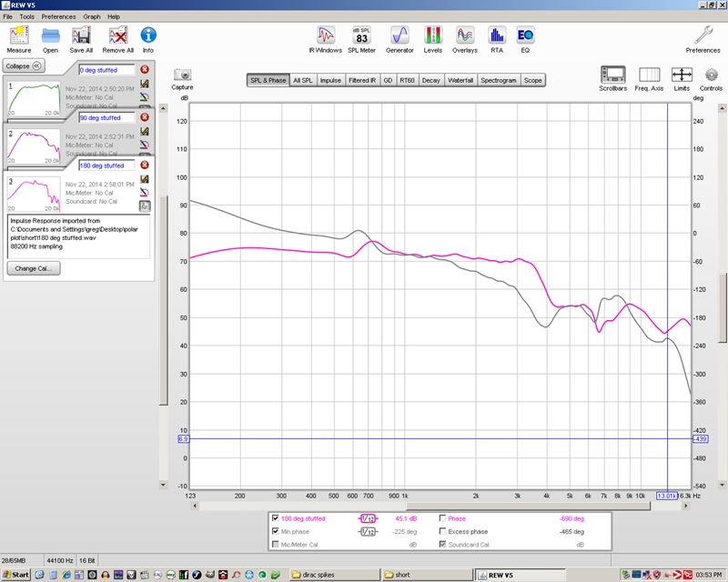Click save icon for 180 deg stuffed measurement

[145, 179]
